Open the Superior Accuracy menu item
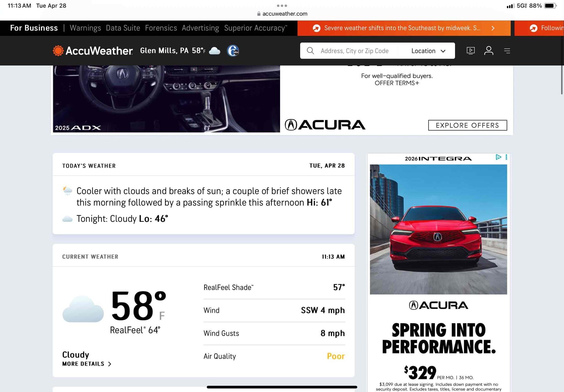 [x=256, y=28]
